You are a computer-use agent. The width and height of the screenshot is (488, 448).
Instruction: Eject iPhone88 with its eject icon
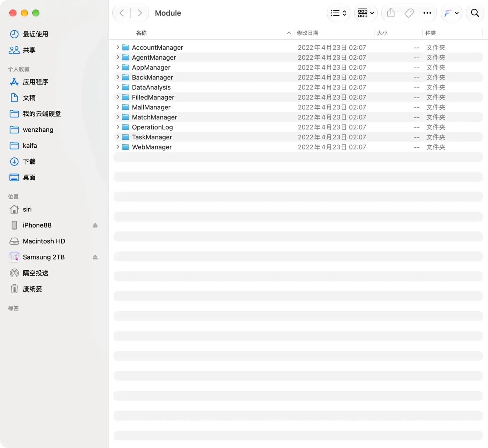point(95,225)
